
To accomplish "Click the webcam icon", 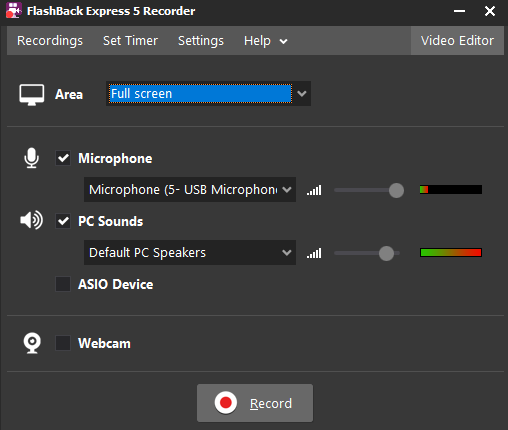I will click(32, 343).
